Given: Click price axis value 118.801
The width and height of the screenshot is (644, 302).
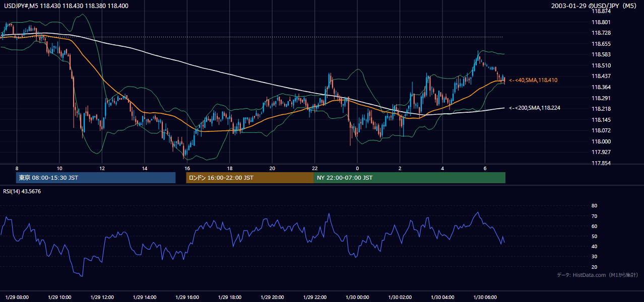Looking at the screenshot, I should point(601,22).
